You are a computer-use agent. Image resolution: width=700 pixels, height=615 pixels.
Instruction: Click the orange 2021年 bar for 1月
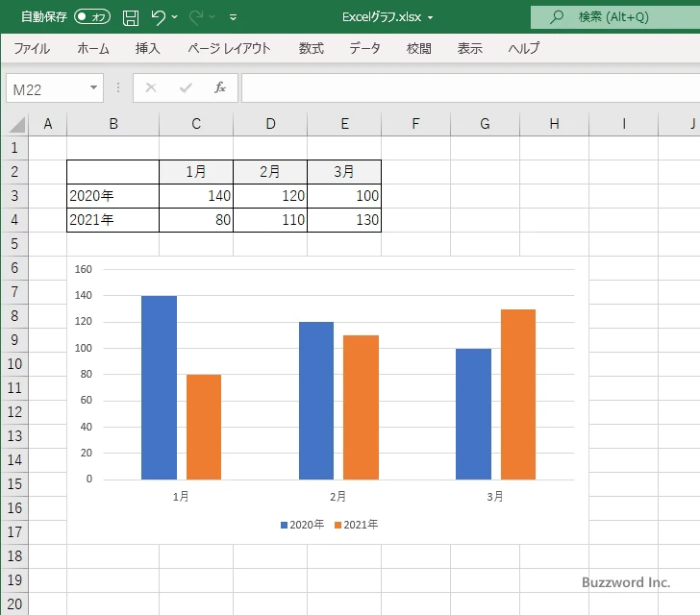(204, 427)
